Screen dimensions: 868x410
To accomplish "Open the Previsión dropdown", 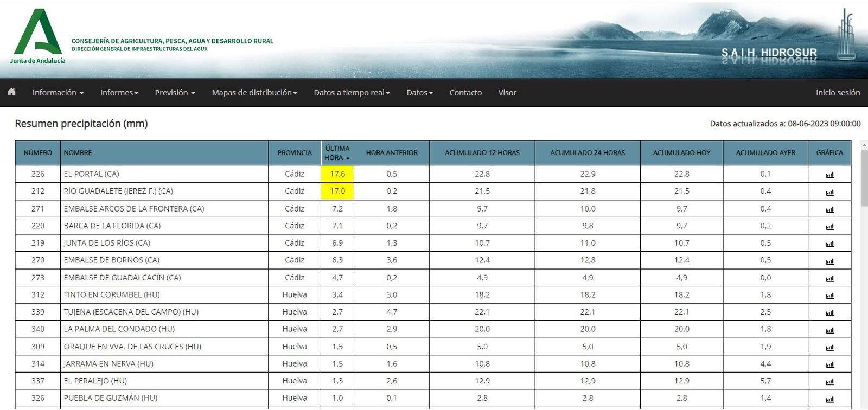I will pyautogui.click(x=175, y=93).
